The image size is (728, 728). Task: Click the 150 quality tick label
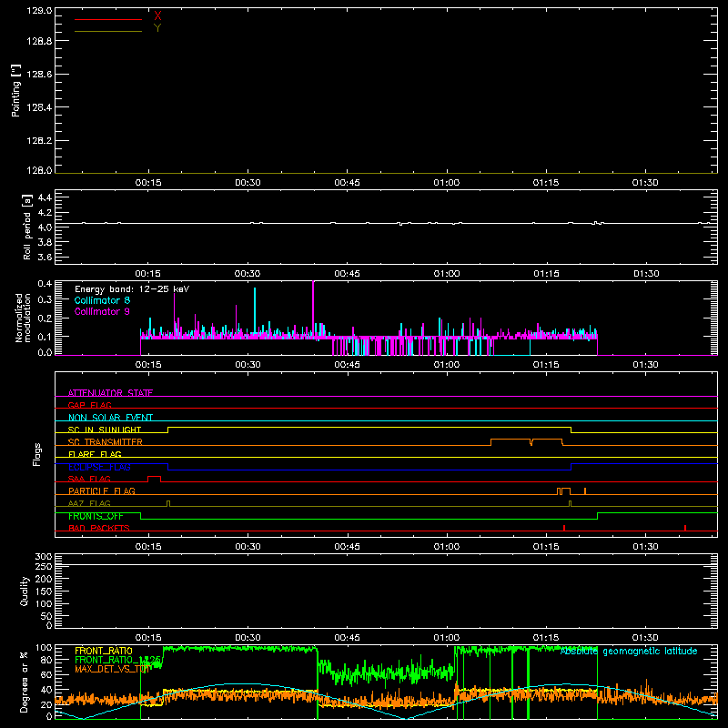click(44, 591)
